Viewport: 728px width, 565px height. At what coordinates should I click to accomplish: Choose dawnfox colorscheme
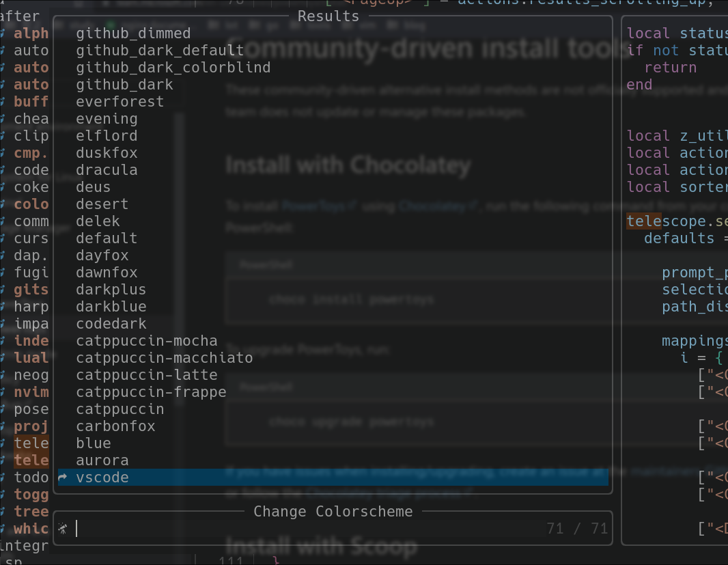pyautogui.click(x=107, y=273)
